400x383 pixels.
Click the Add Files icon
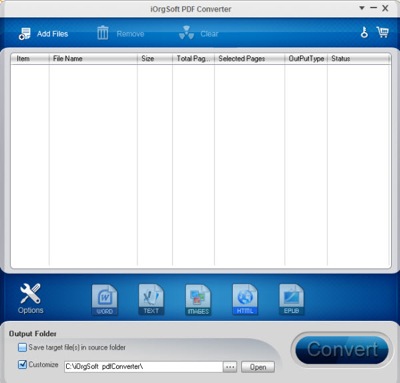(25, 34)
